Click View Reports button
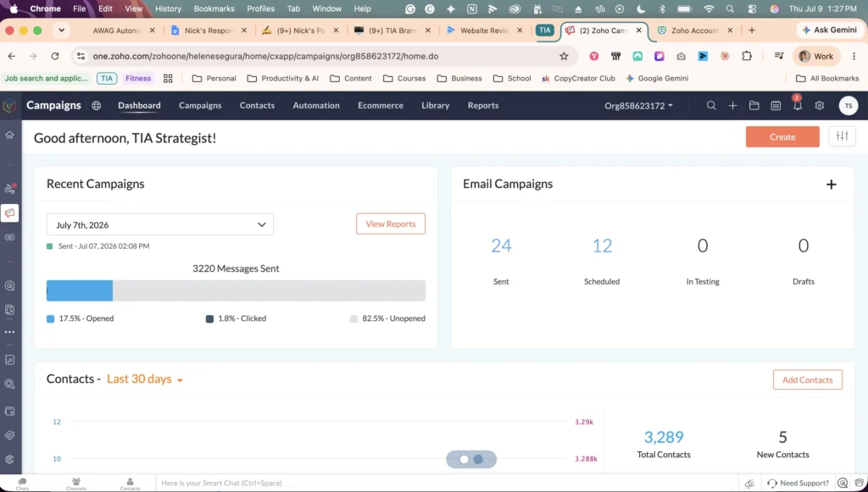Viewport: 868px width, 492px height. tap(390, 224)
